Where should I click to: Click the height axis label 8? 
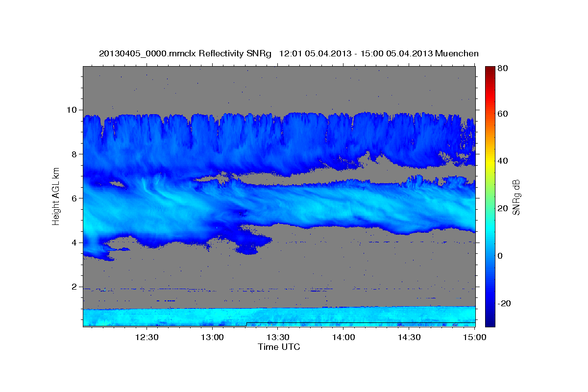(x=74, y=154)
